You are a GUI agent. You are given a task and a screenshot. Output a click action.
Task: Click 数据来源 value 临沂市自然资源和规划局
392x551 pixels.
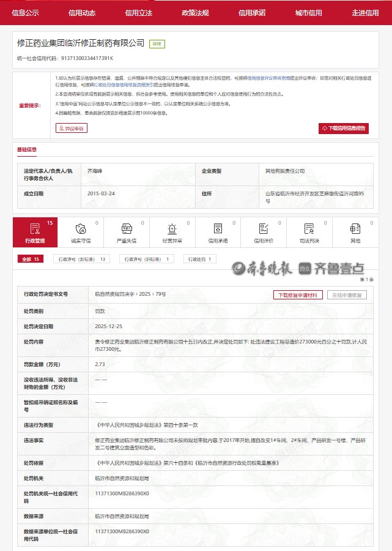[122, 516]
